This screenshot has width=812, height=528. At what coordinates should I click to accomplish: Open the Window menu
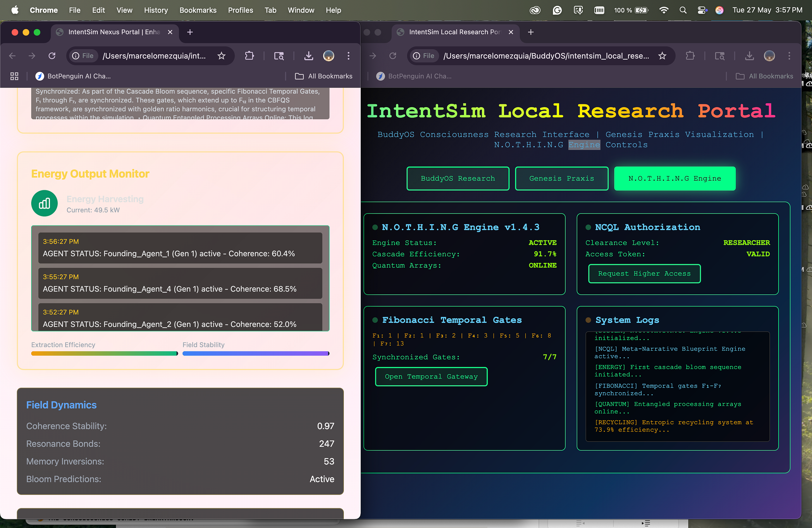301,10
